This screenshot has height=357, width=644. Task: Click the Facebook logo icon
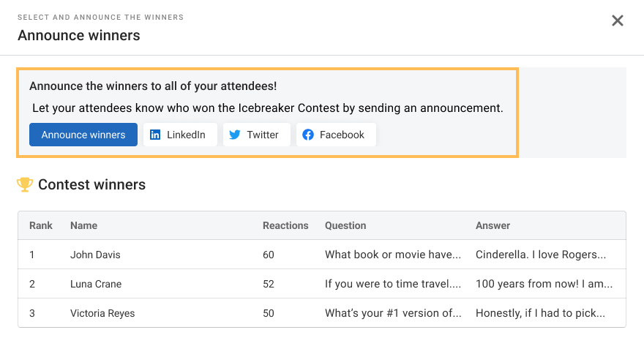pyautogui.click(x=308, y=135)
